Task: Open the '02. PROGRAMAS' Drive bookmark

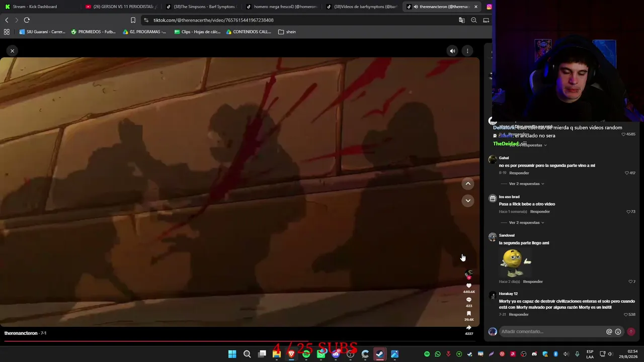Action: 144,32
